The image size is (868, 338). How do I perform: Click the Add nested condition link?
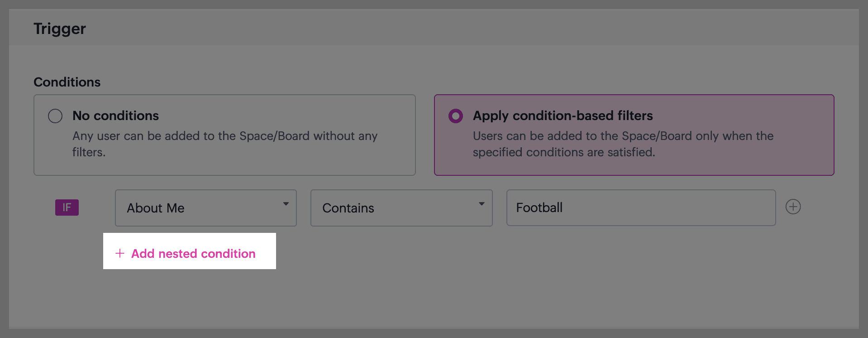click(193, 254)
